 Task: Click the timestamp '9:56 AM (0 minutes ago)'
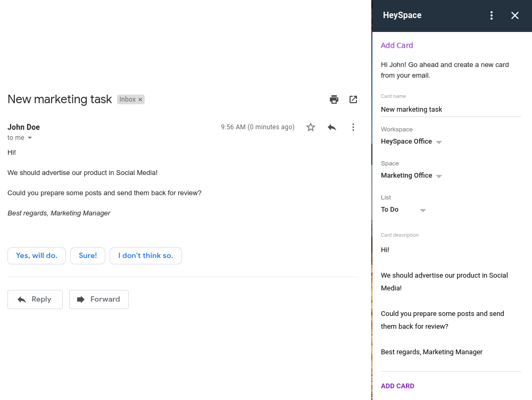click(x=257, y=127)
